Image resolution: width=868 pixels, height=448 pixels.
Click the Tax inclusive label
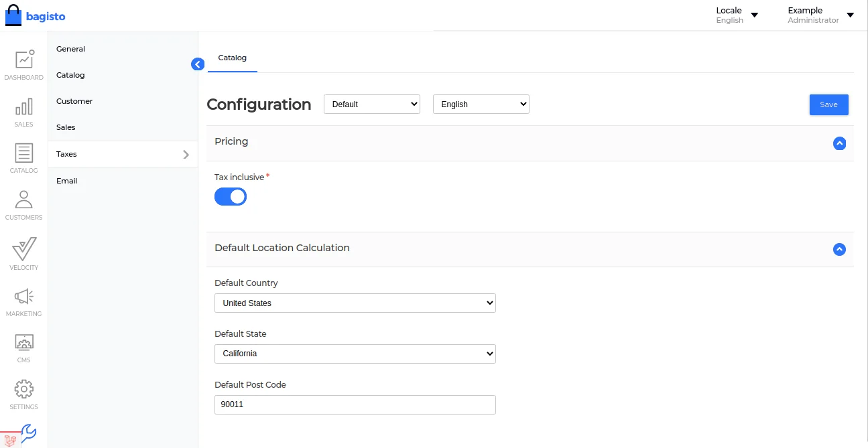click(239, 177)
